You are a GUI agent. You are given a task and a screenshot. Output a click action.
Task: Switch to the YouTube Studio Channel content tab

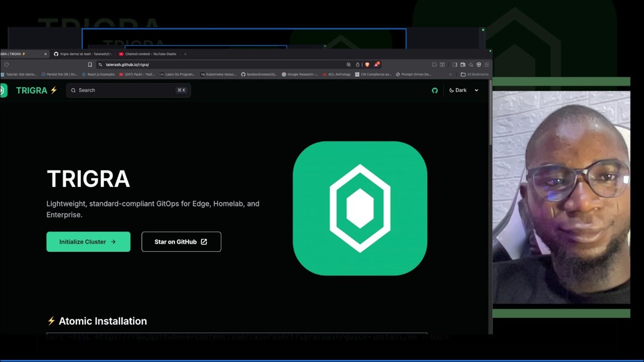tap(148, 54)
